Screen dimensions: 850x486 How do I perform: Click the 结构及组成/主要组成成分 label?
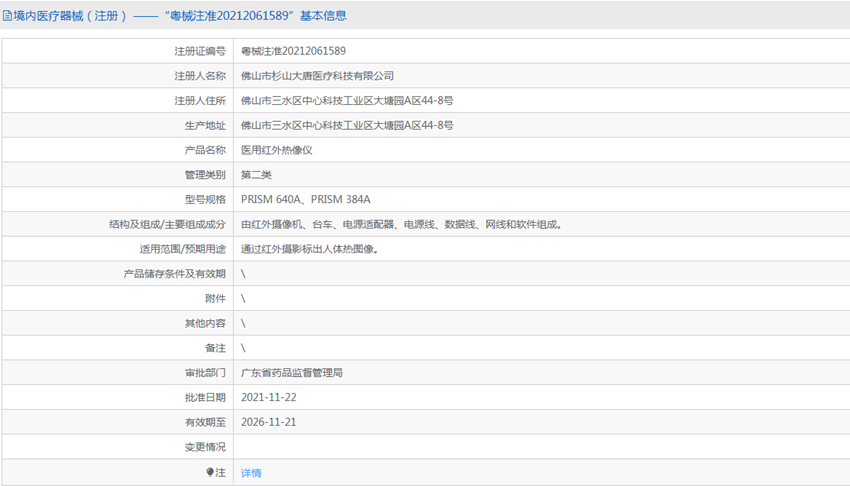pos(167,224)
